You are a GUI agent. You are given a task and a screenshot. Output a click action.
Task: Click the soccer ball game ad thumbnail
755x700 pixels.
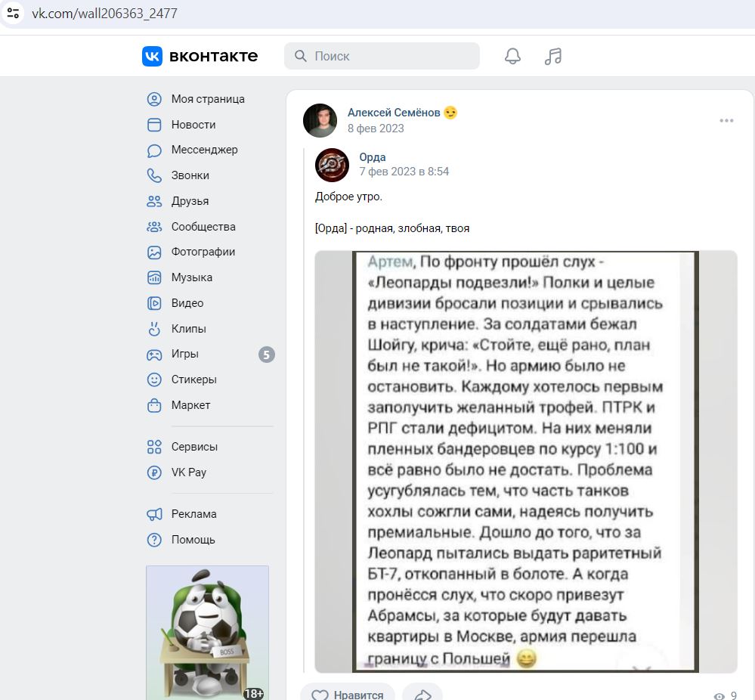tap(208, 633)
